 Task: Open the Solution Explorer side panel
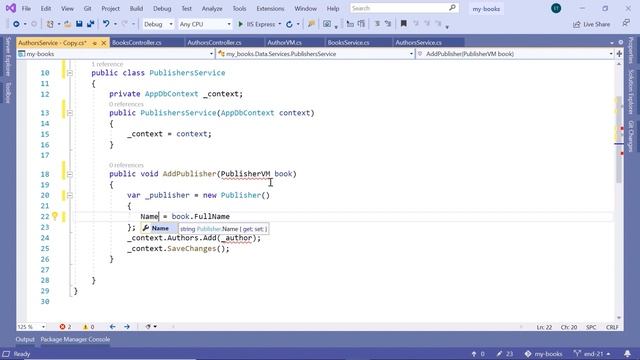point(631,92)
